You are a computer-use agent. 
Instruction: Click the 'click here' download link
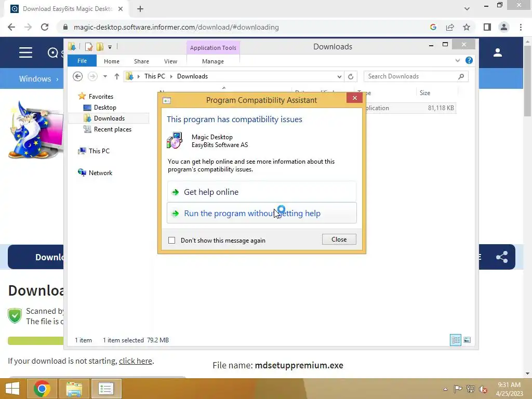[x=136, y=361]
